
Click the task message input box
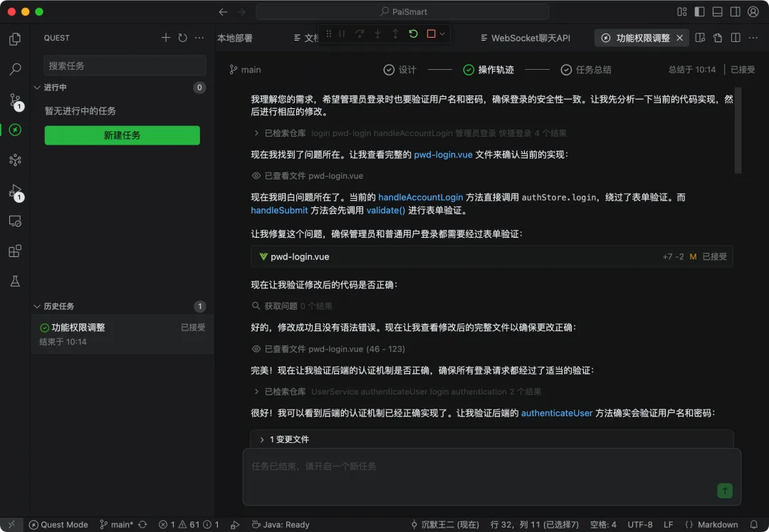[x=491, y=476]
